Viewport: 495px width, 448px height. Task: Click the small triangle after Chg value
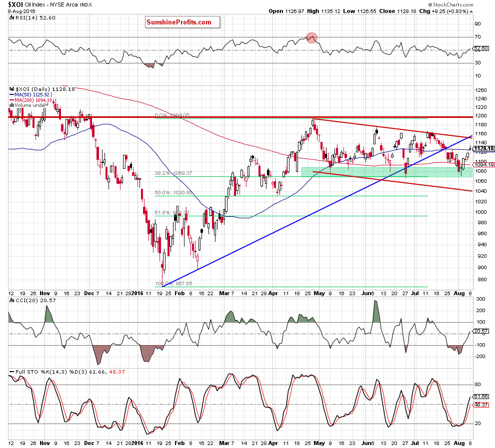click(471, 11)
